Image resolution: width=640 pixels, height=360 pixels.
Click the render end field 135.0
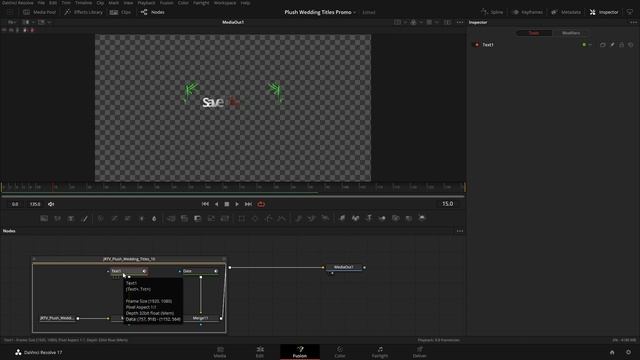tap(35, 204)
